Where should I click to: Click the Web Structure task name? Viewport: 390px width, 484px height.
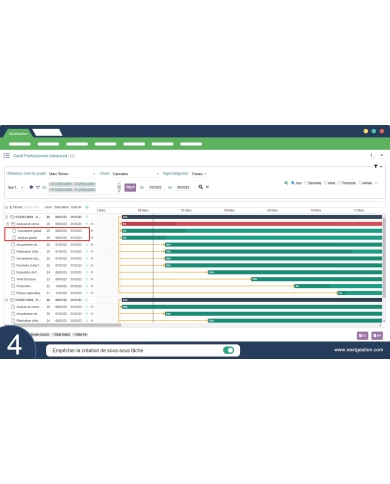click(26, 279)
